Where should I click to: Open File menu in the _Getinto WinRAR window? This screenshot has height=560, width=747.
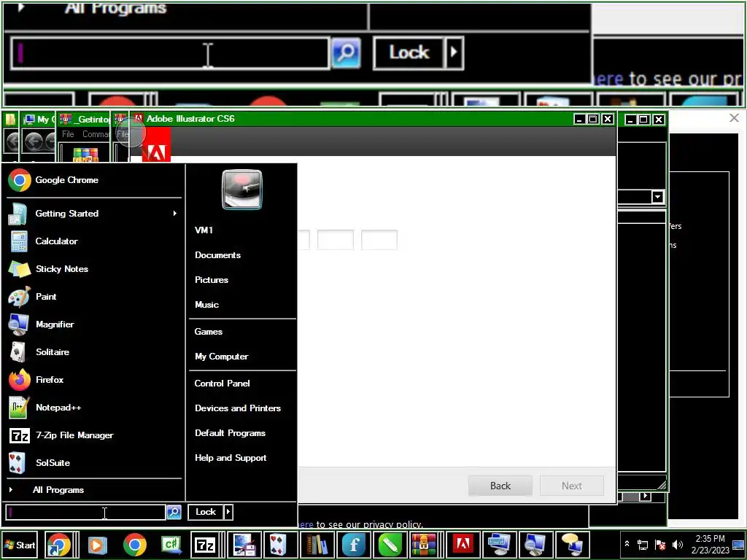[x=68, y=134]
